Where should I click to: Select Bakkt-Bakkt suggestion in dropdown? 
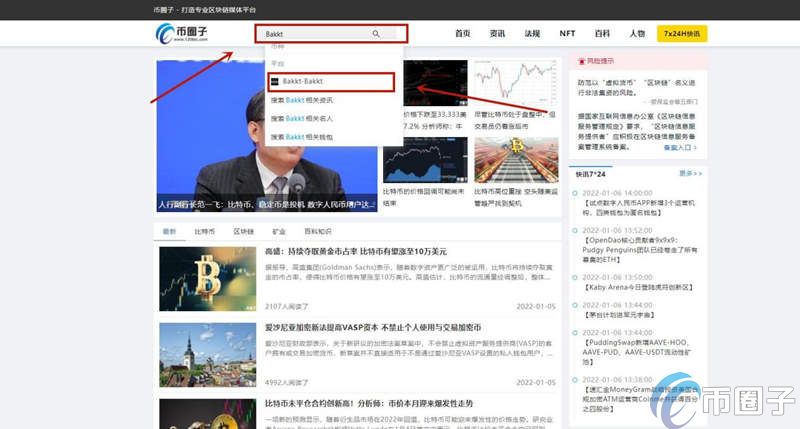coord(331,82)
